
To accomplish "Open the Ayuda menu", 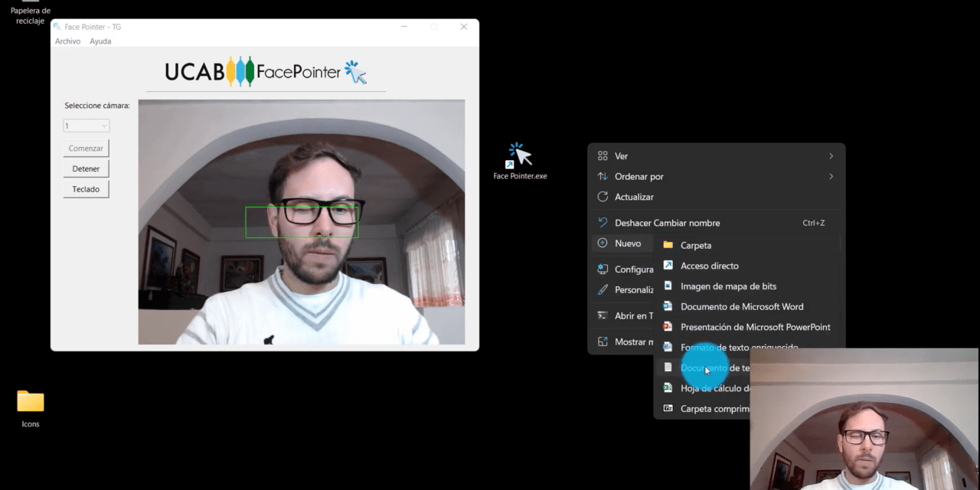I will pyautogui.click(x=100, y=41).
